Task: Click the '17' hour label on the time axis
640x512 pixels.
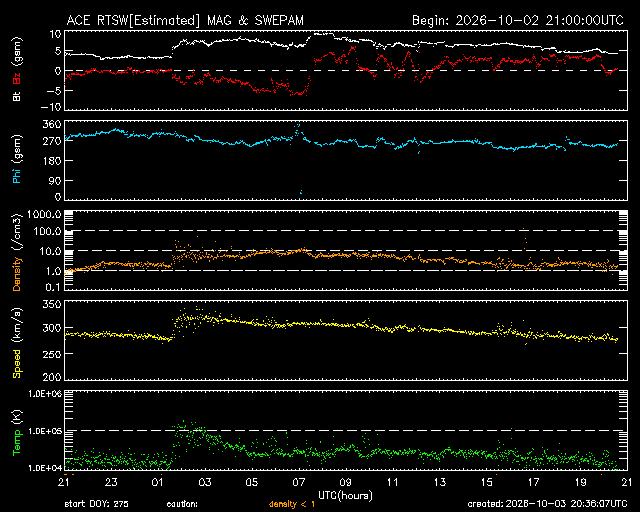Action: [x=533, y=483]
